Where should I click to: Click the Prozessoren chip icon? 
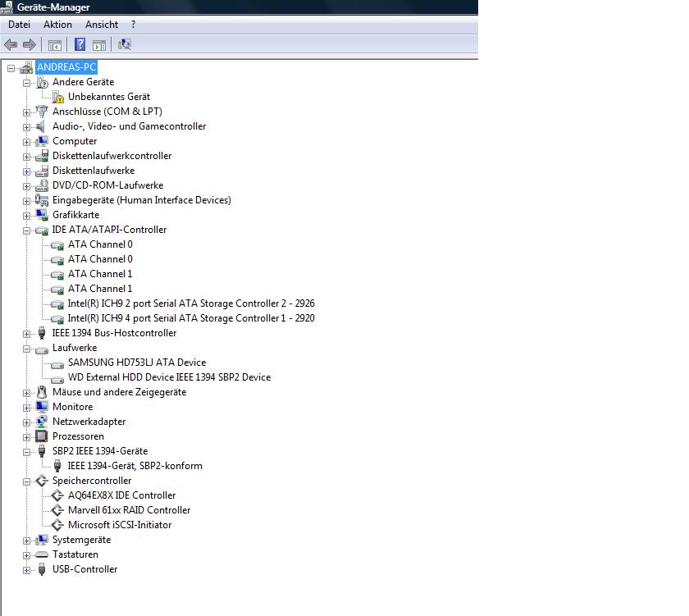(x=42, y=436)
